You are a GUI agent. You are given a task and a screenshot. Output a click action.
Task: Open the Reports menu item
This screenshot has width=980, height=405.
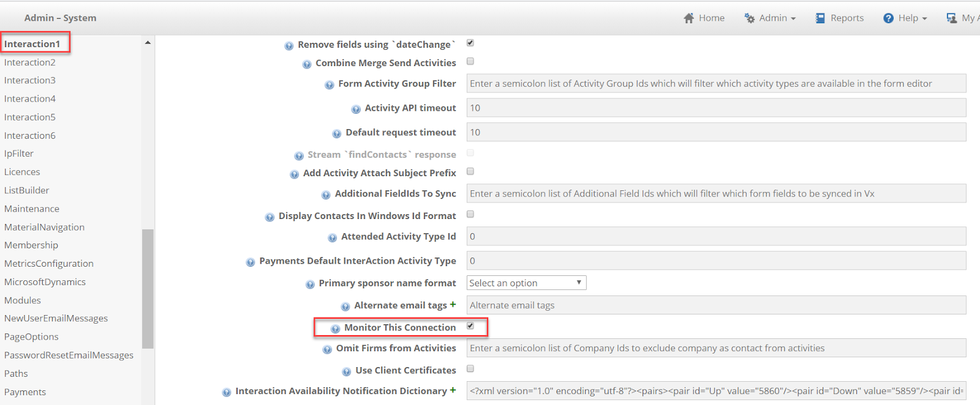pyautogui.click(x=840, y=18)
